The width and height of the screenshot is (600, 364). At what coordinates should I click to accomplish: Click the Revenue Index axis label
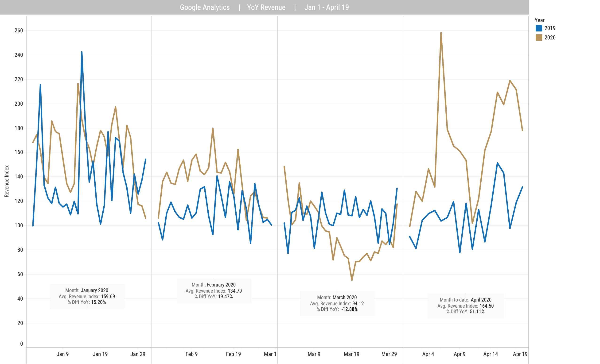click(x=7, y=181)
